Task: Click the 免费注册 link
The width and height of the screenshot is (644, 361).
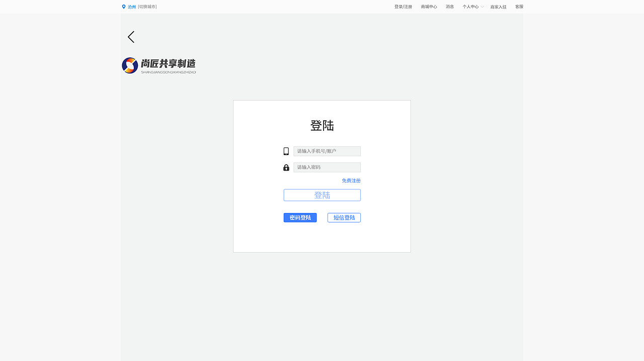Action: (351, 181)
